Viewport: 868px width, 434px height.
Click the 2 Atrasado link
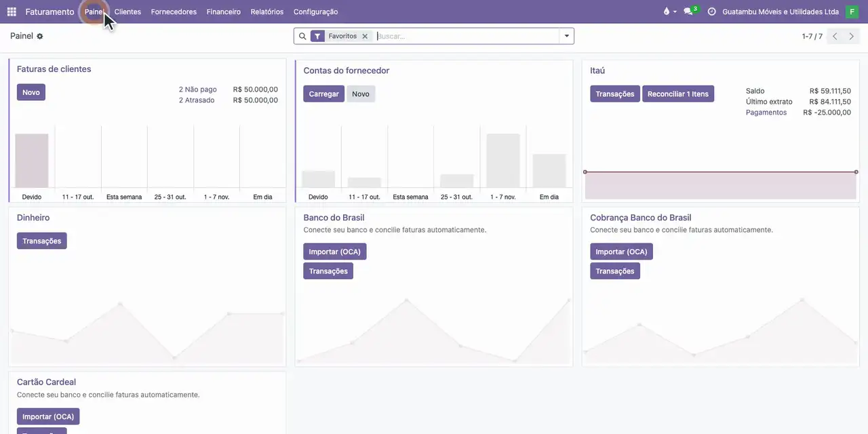(197, 100)
